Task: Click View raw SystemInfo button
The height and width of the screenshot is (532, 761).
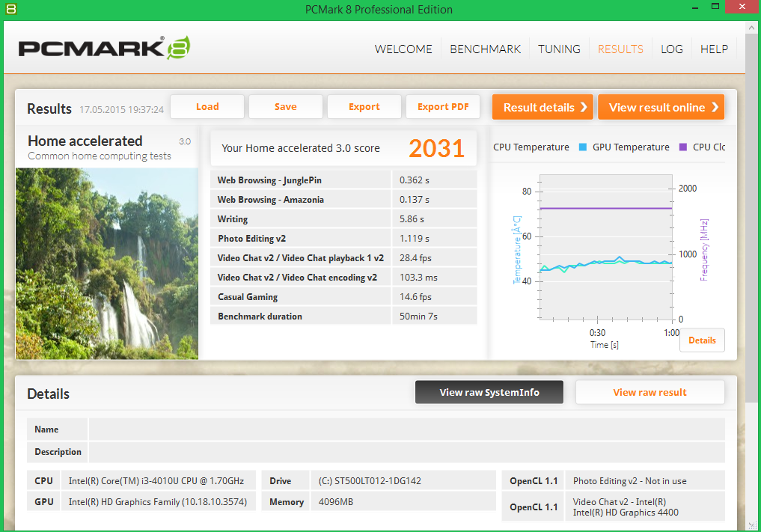Action: click(x=489, y=392)
